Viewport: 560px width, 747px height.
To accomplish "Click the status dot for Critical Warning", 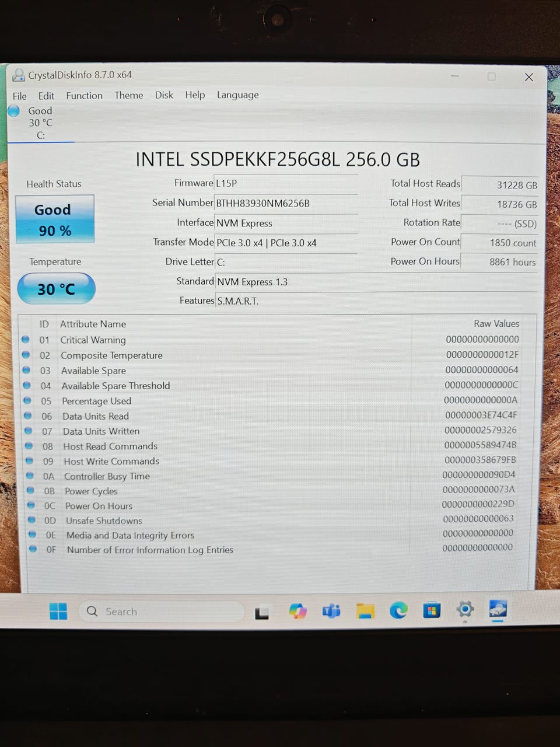I will (25, 339).
